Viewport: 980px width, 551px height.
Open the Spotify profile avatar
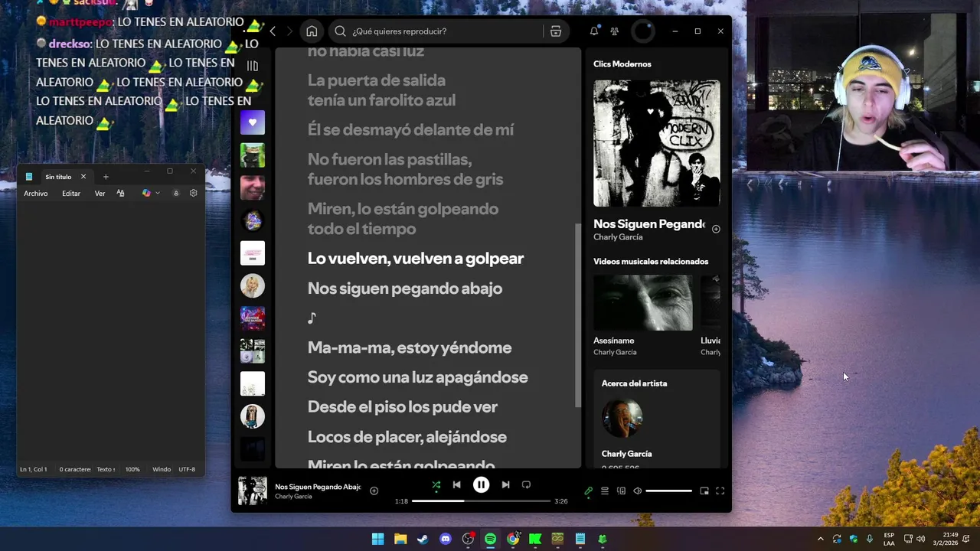[x=643, y=31]
